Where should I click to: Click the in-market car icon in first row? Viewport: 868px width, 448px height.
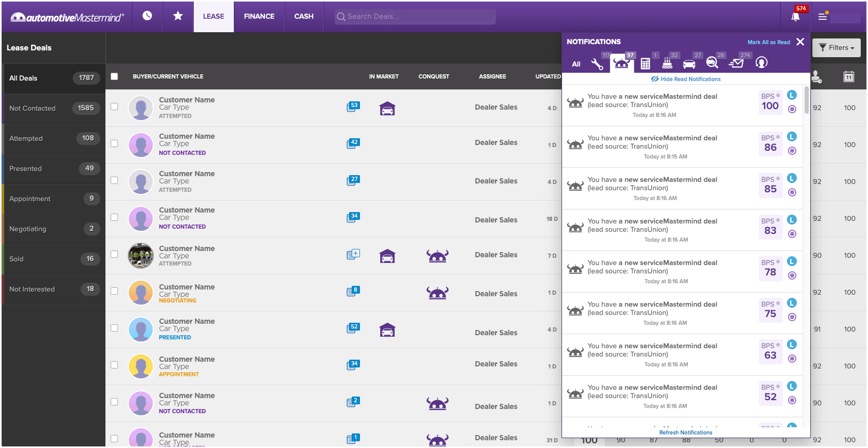point(388,109)
